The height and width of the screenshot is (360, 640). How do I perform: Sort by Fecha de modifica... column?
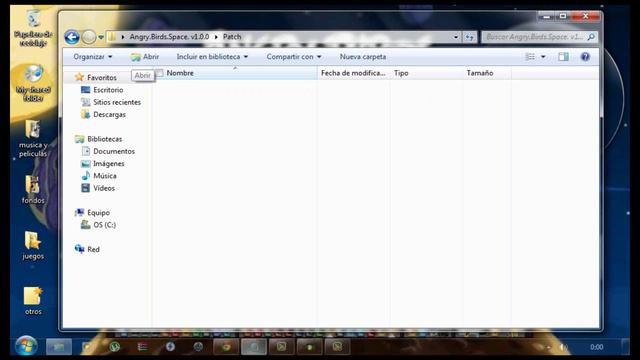pos(353,73)
